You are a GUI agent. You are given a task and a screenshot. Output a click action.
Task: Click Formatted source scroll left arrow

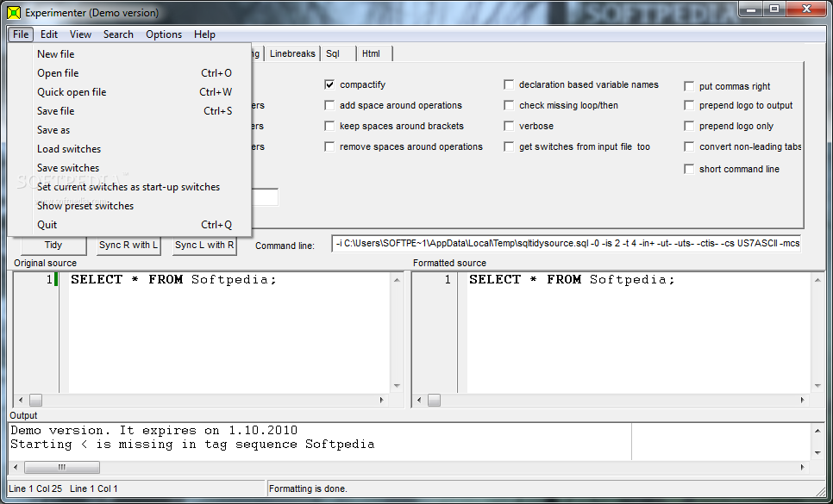point(419,400)
